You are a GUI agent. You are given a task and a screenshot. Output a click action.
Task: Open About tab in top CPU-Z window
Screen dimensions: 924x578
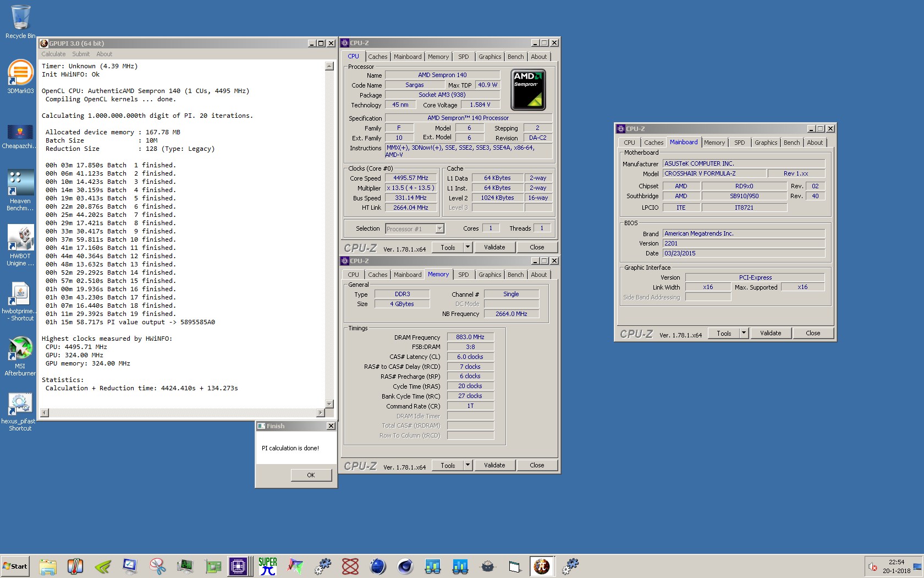539,57
